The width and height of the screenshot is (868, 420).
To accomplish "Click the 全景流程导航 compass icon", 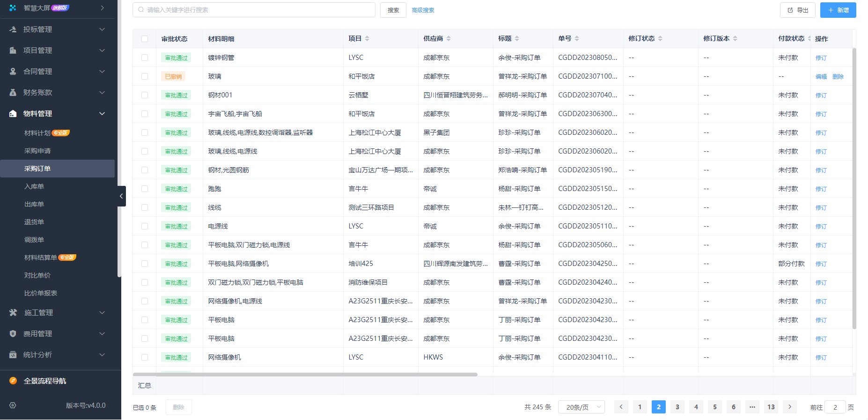I will [13, 381].
